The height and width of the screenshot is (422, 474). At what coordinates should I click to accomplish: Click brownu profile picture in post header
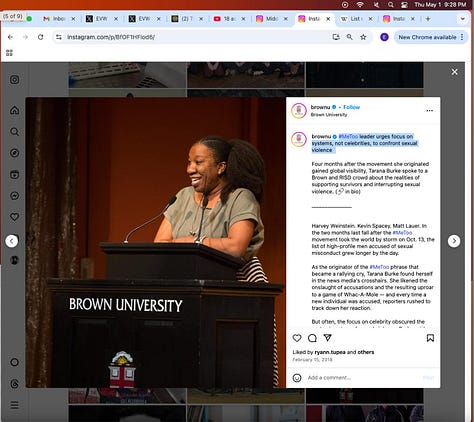point(299,111)
